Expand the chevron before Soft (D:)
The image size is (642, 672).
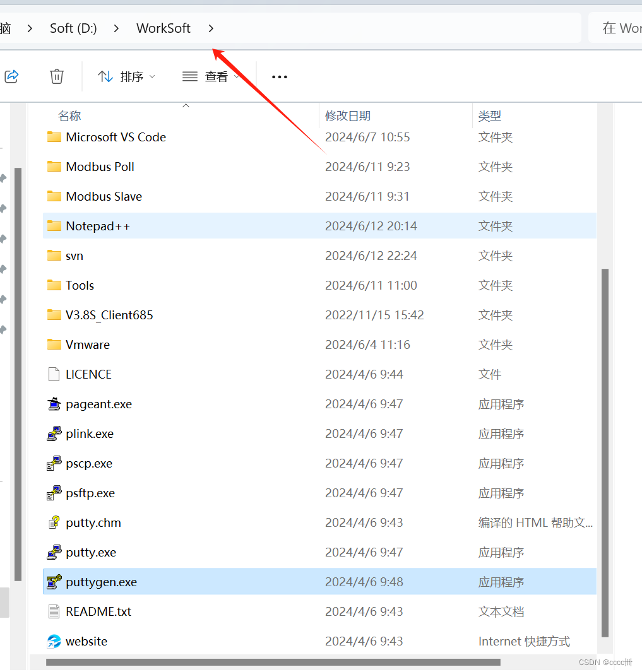(x=30, y=28)
